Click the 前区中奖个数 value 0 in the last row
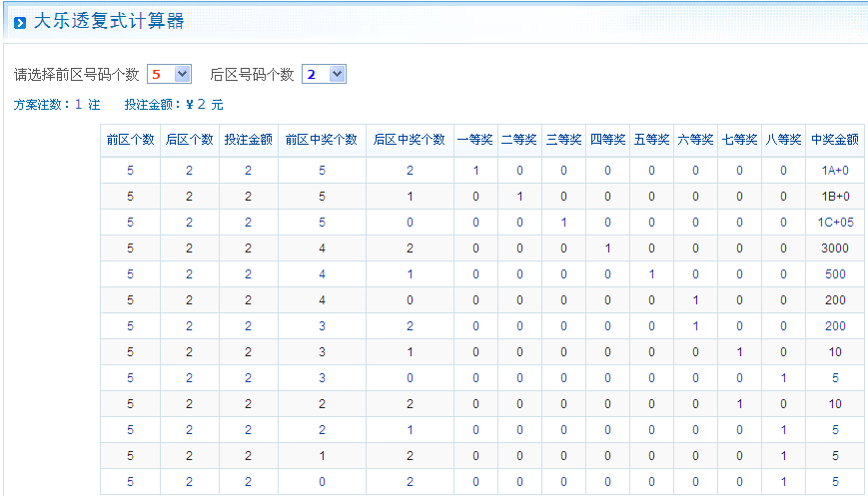 click(322, 482)
